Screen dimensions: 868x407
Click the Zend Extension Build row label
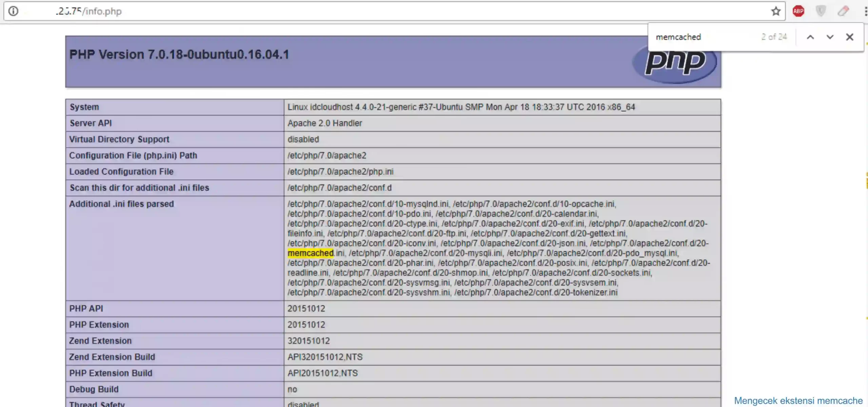112,357
